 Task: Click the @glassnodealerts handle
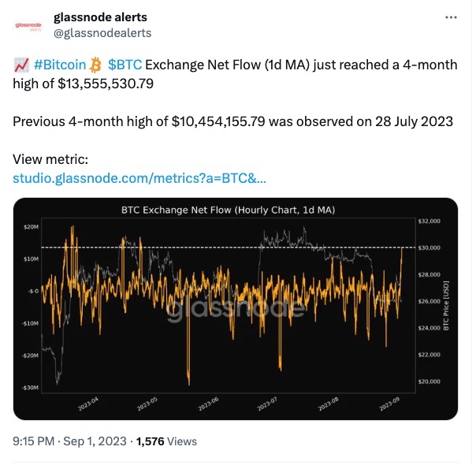pos(102,32)
